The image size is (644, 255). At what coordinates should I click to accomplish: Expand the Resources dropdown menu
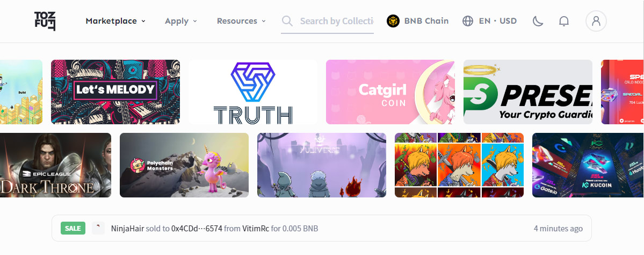[x=241, y=21]
